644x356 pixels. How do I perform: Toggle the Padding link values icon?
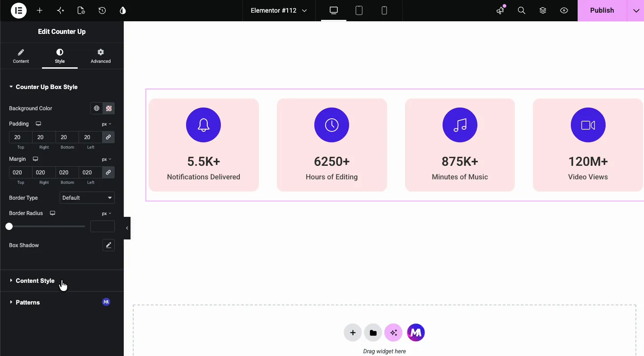tap(108, 137)
